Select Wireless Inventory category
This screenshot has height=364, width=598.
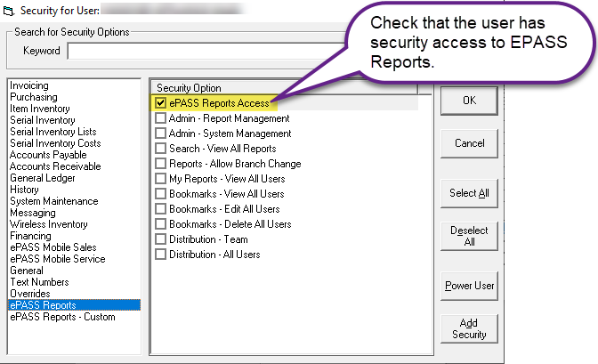click(49, 224)
